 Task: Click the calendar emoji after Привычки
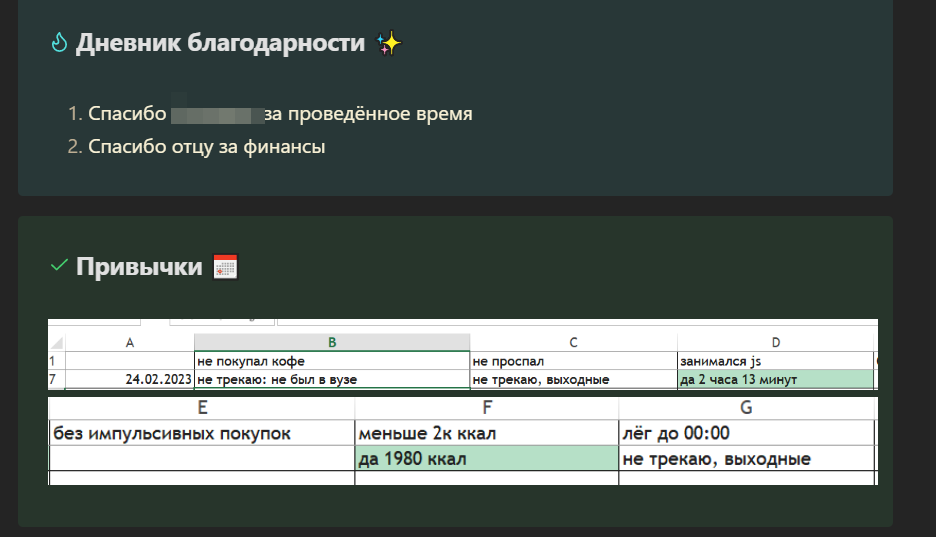(x=226, y=267)
